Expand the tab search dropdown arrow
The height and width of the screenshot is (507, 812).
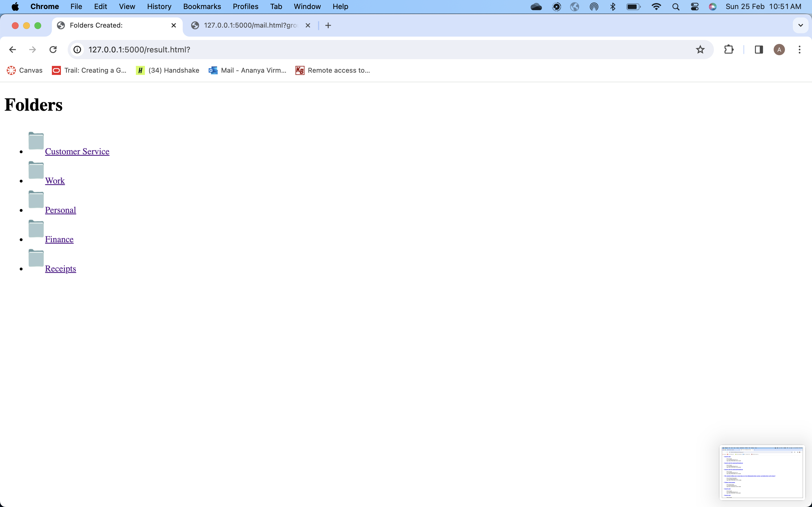point(800,25)
